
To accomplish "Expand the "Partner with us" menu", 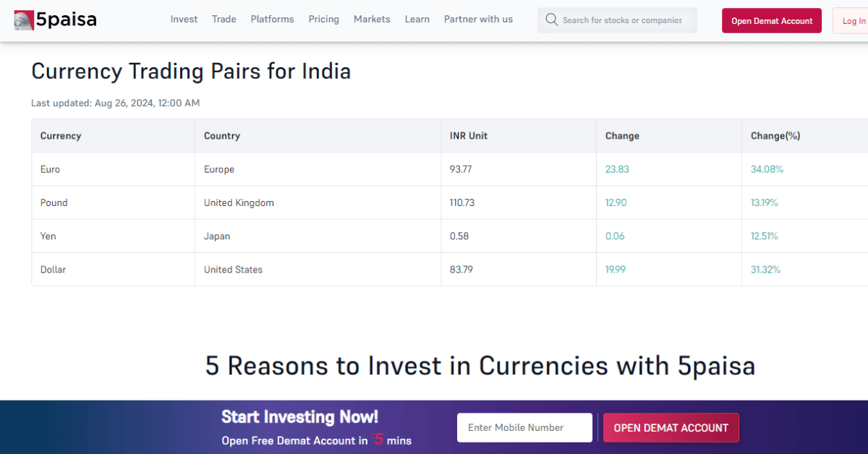I will tap(478, 20).
